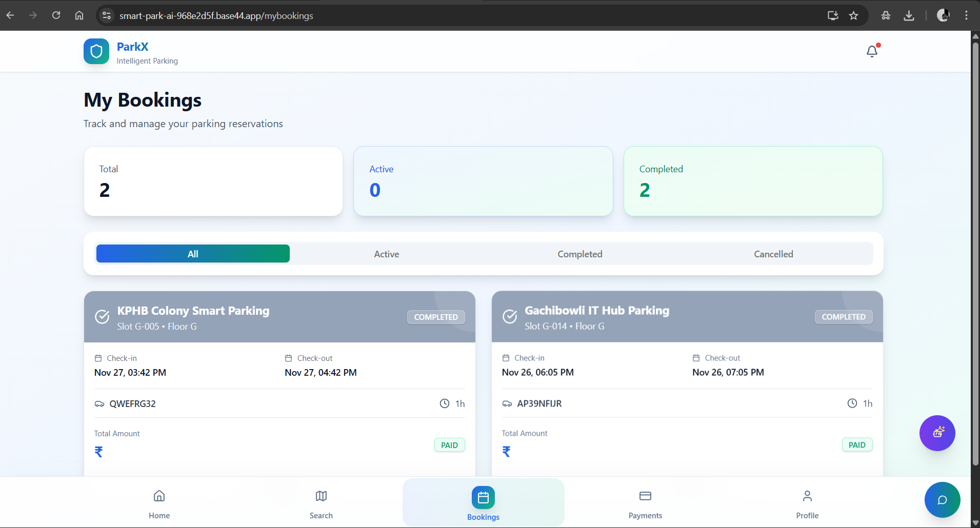Open notifications bell icon
This screenshot has height=528, width=980.
point(872,51)
